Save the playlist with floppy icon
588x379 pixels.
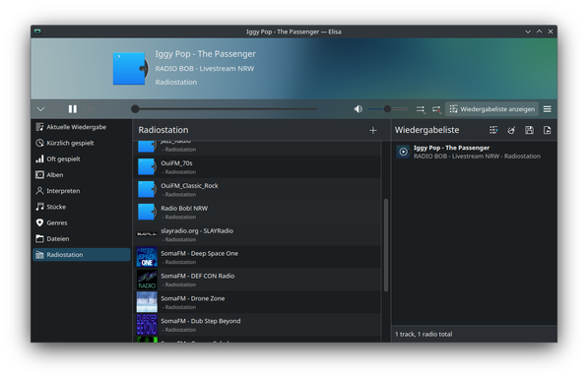pos(529,130)
